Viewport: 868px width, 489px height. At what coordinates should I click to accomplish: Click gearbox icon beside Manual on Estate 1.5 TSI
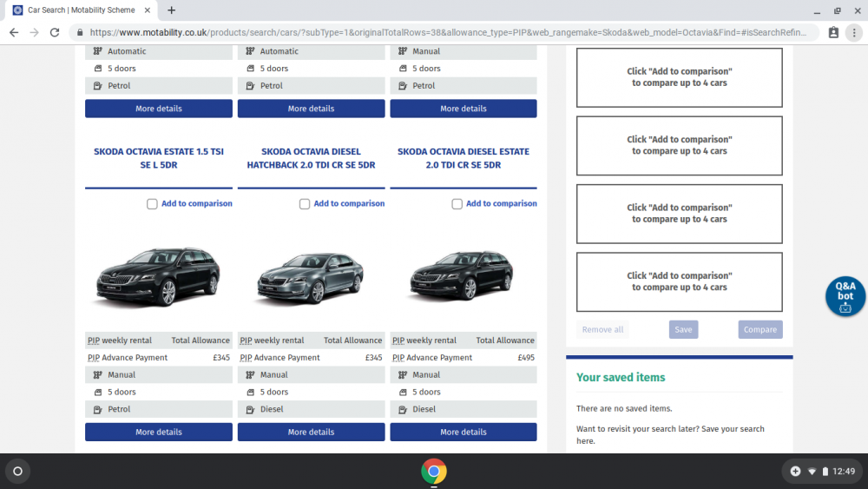click(98, 375)
